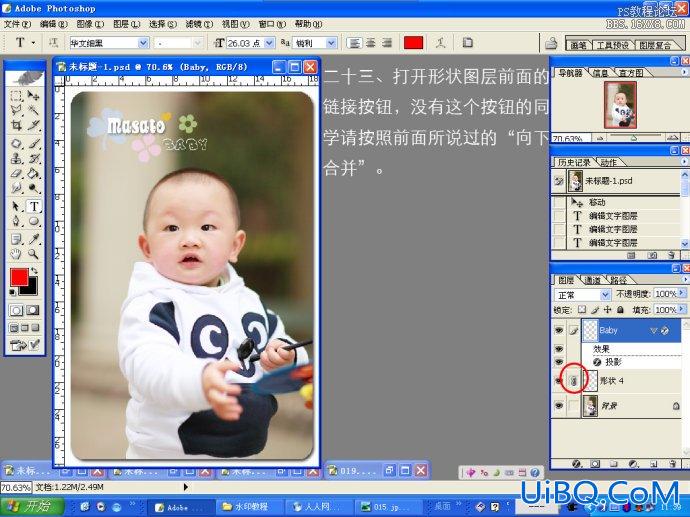Select the Slice tool

[33, 125]
